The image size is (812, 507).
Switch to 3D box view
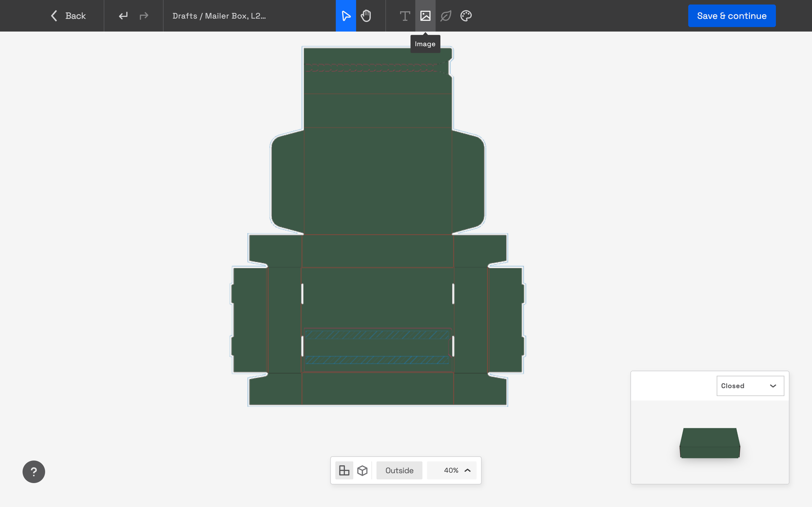click(362, 470)
